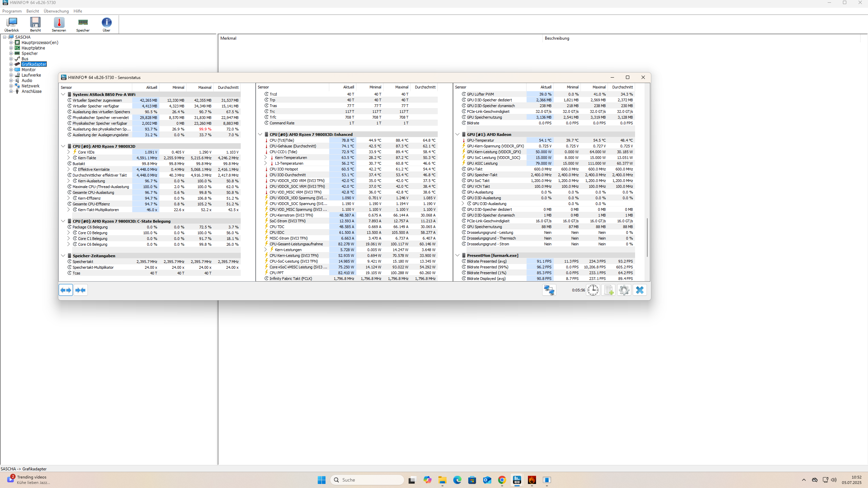Expand Hauptprozessor(en) tree node
This screenshot has width=868, height=488.
[x=11, y=43]
